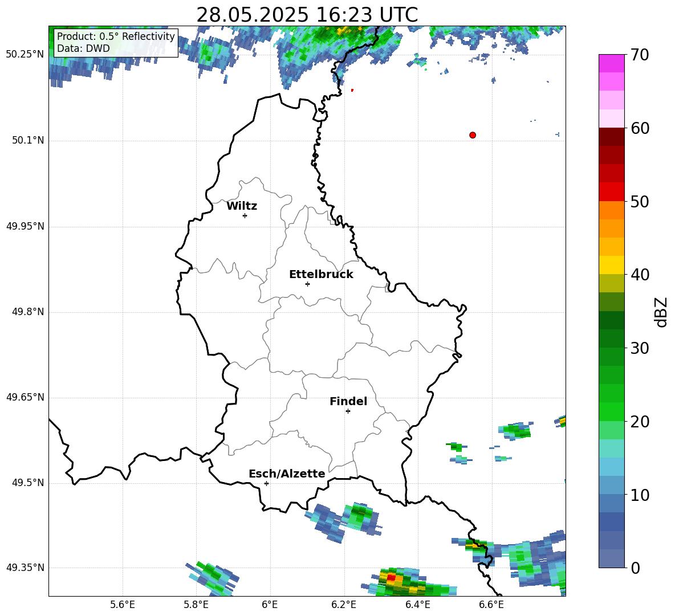Click the "Data: DWD" label
675x616 pixels.
[83, 48]
